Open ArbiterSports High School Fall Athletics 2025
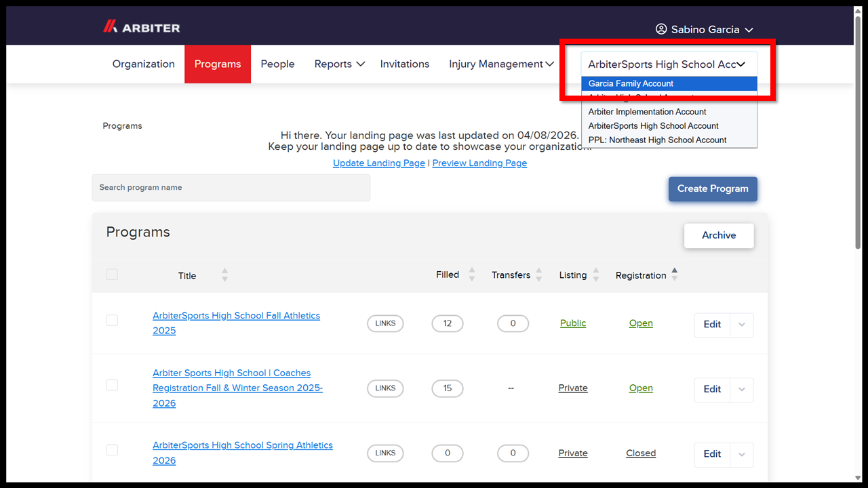 tap(236, 323)
